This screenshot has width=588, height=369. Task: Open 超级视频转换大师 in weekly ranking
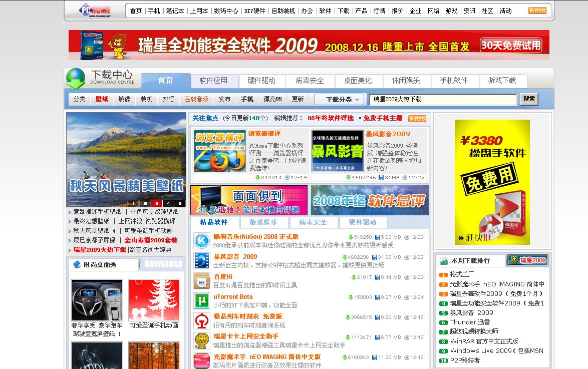pyautogui.click(x=474, y=331)
